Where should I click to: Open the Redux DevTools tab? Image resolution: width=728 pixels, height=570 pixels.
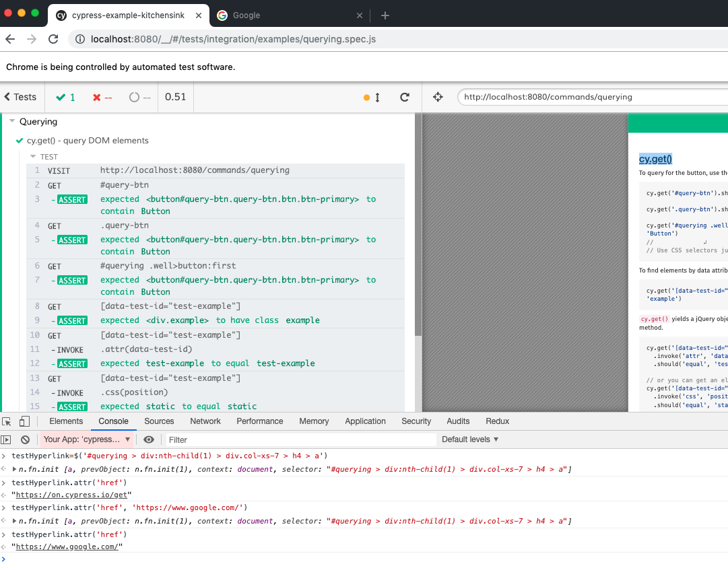coord(497,421)
